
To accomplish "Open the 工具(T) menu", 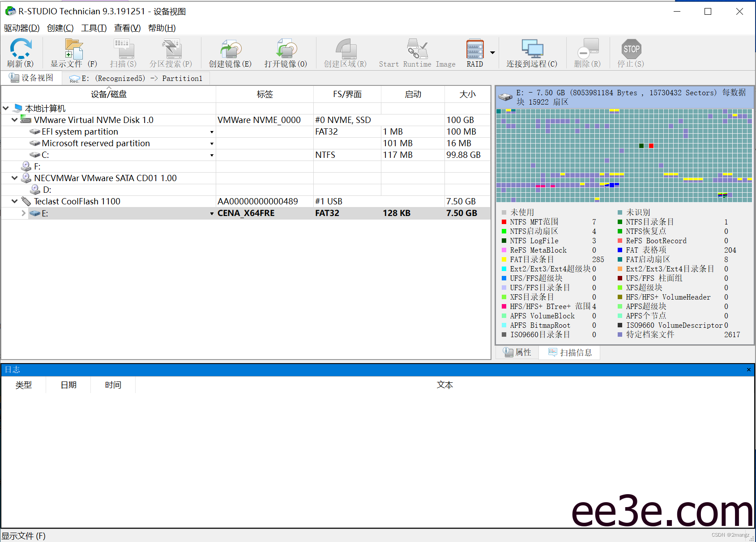I will click(93, 28).
